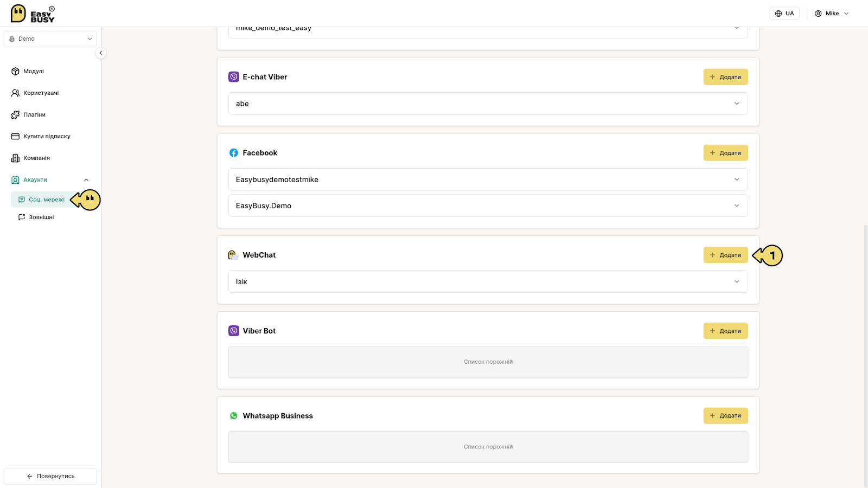Screen dimensions: 868x488
Task: Select Зовнішні submenu item
Action: (41, 217)
